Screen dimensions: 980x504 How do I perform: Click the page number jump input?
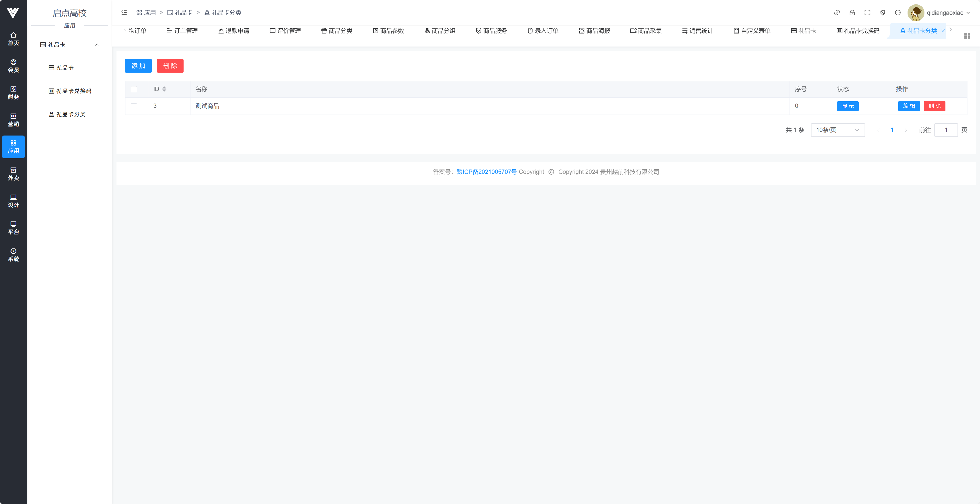point(946,130)
